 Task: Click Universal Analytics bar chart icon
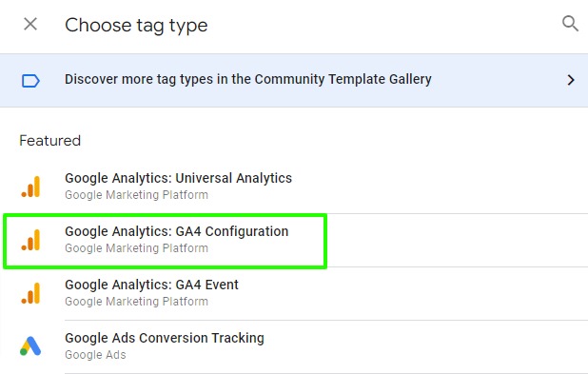click(30, 187)
